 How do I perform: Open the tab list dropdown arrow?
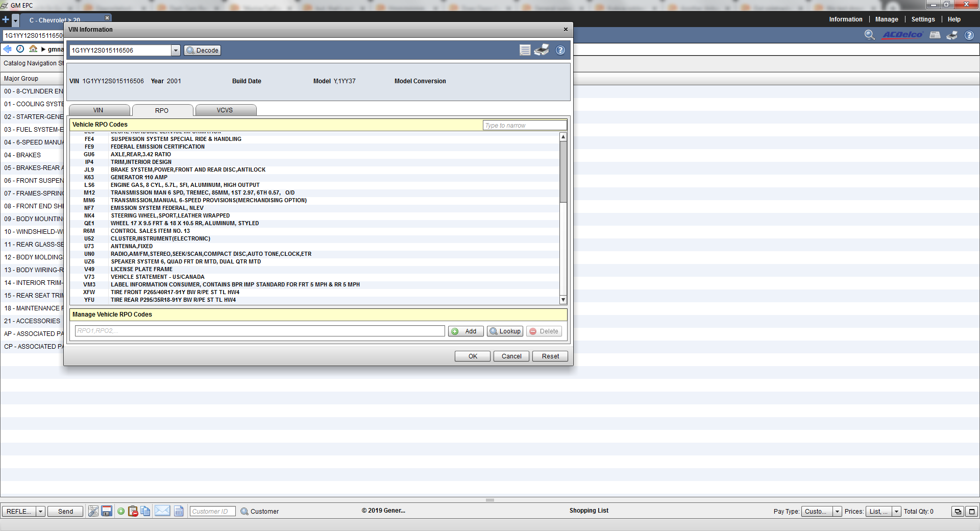pyautogui.click(x=16, y=20)
